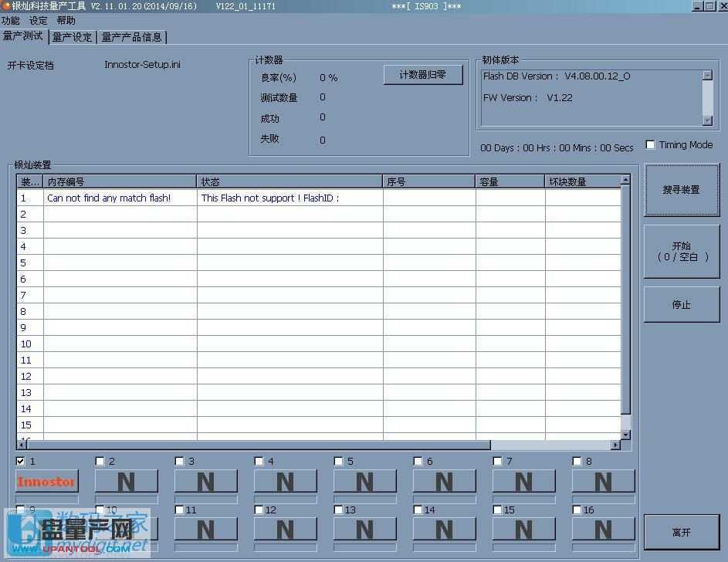Click the 计数器归零 button

(x=422, y=74)
